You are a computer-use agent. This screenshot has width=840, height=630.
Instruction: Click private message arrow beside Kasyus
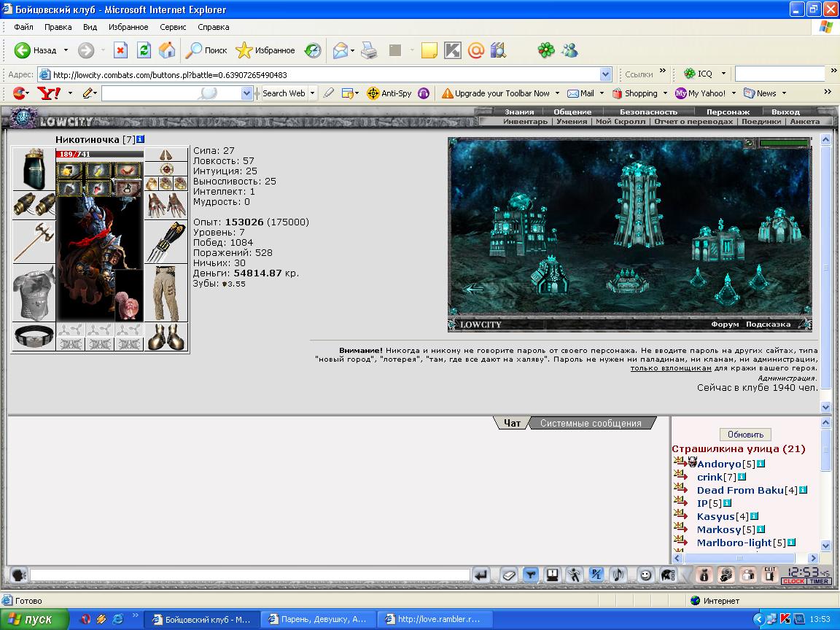(x=680, y=515)
